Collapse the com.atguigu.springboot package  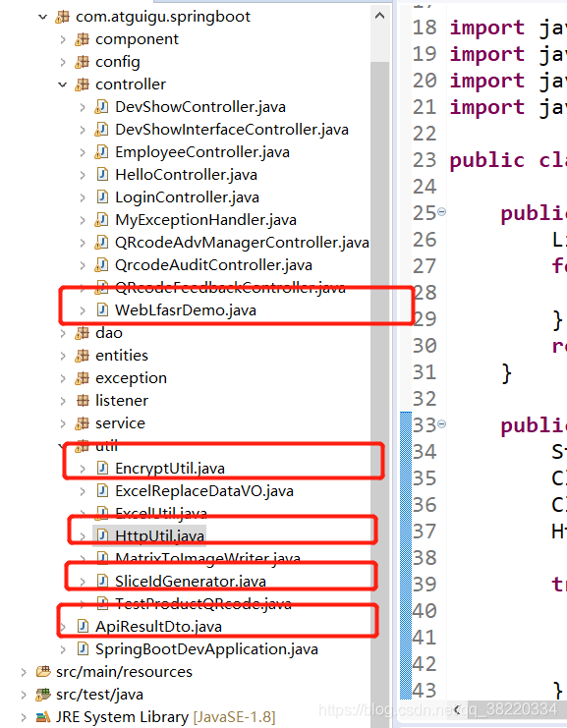tap(42, 17)
